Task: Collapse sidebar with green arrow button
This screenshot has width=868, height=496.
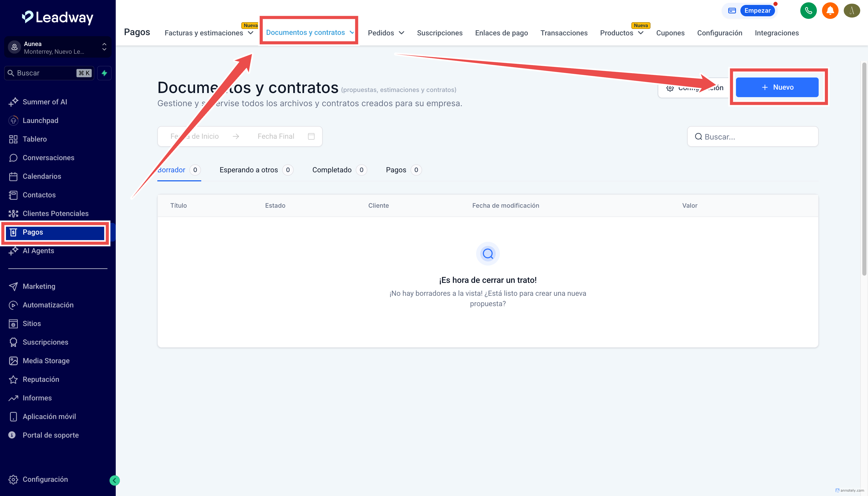Action: (114, 480)
